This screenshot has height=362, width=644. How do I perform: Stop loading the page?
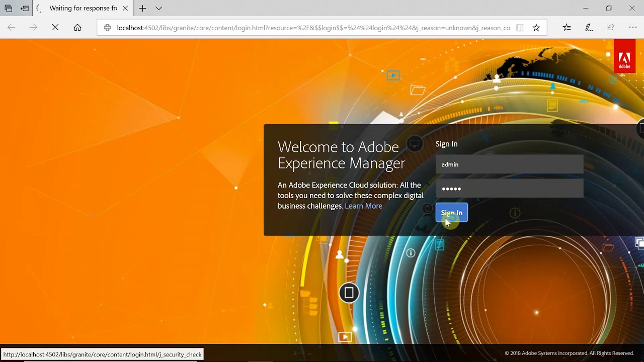point(55,28)
